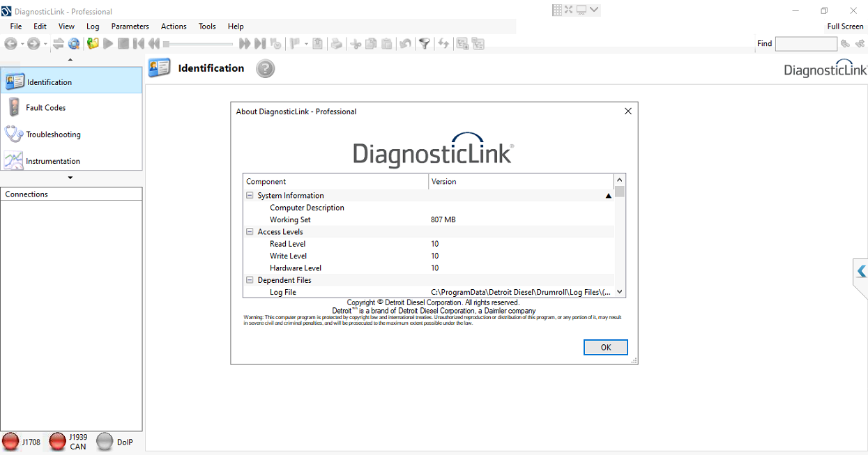Viewport: 868px width, 455px height.
Task: Open the Identification help question mark
Action: [x=265, y=68]
